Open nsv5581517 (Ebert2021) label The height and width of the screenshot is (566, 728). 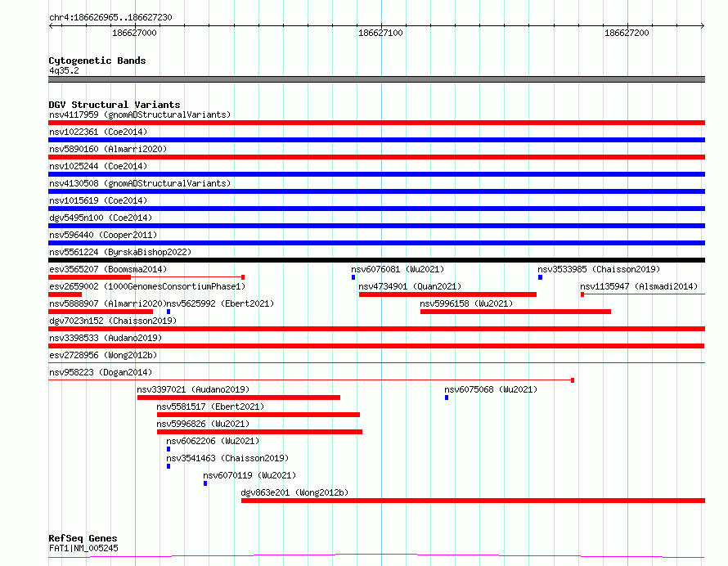pyautogui.click(x=210, y=407)
